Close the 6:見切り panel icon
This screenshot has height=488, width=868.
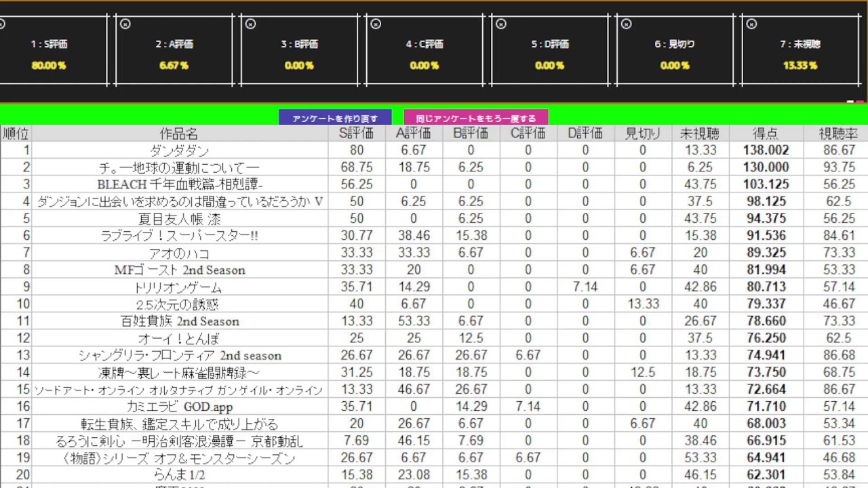627,24
